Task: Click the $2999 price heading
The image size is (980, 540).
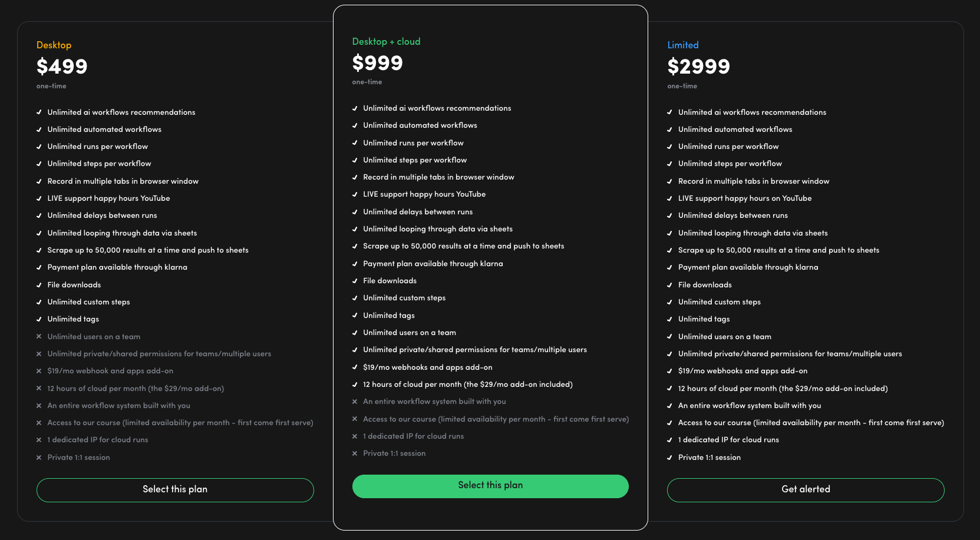Action: tap(698, 67)
